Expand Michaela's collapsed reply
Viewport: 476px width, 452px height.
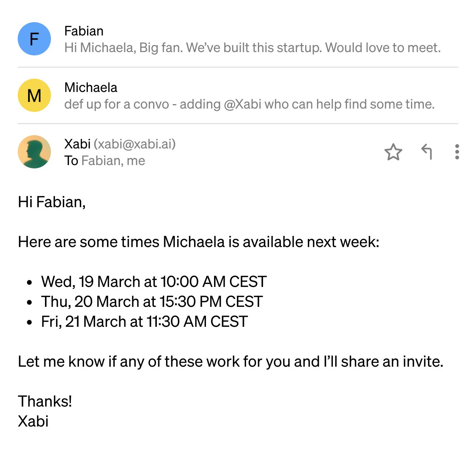pos(249,104)
